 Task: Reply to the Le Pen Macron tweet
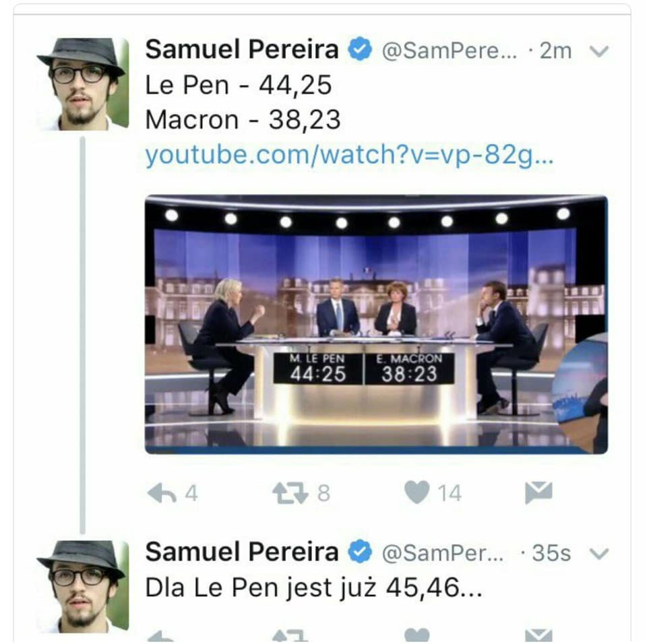(x=162, y=493)
